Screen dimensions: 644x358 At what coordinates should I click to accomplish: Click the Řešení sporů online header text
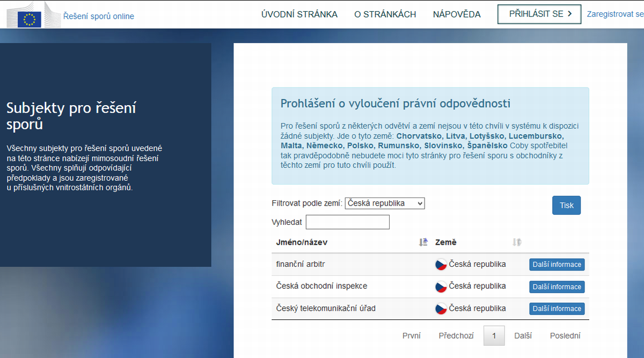[98, 16]
